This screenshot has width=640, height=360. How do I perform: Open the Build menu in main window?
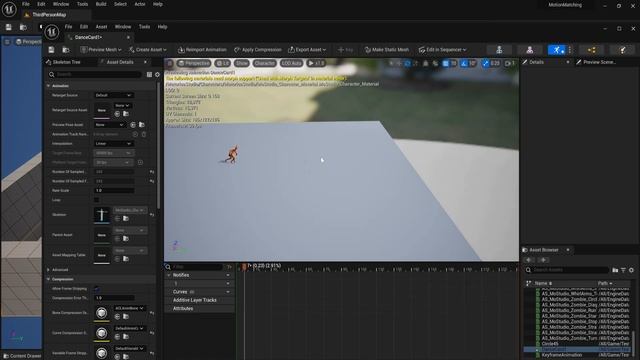click(x=101, y=4)
